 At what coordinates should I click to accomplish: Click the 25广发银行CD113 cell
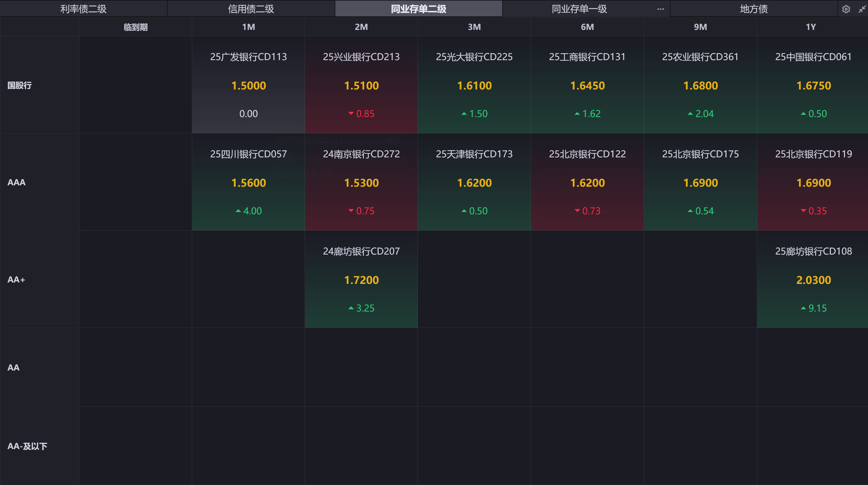248,57
